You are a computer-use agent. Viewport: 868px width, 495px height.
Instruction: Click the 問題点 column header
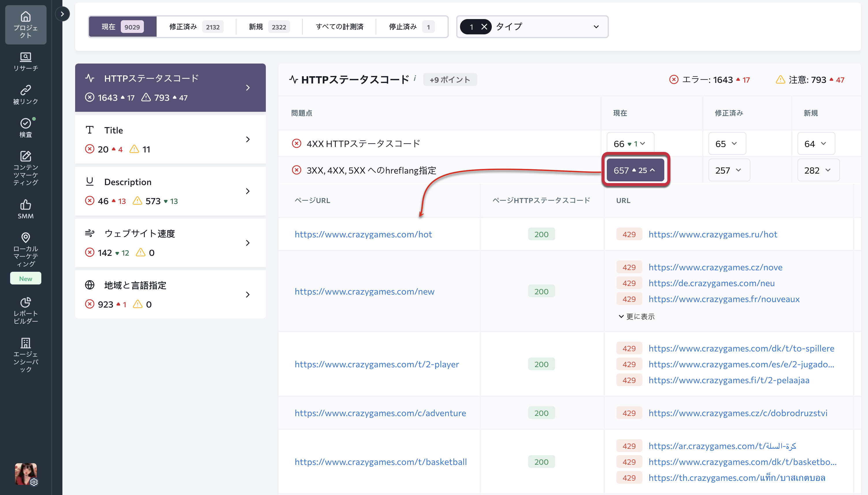[x=302, y=113]
